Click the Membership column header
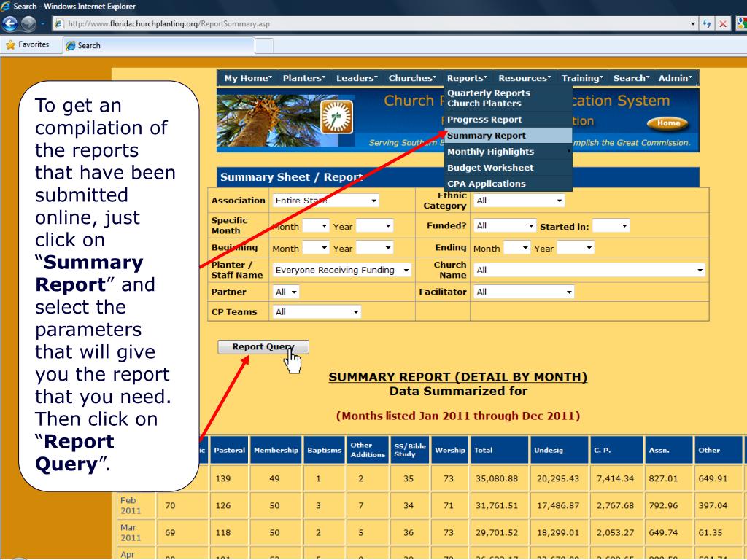This screenshot has width=747, height=560. pos(276,450)
